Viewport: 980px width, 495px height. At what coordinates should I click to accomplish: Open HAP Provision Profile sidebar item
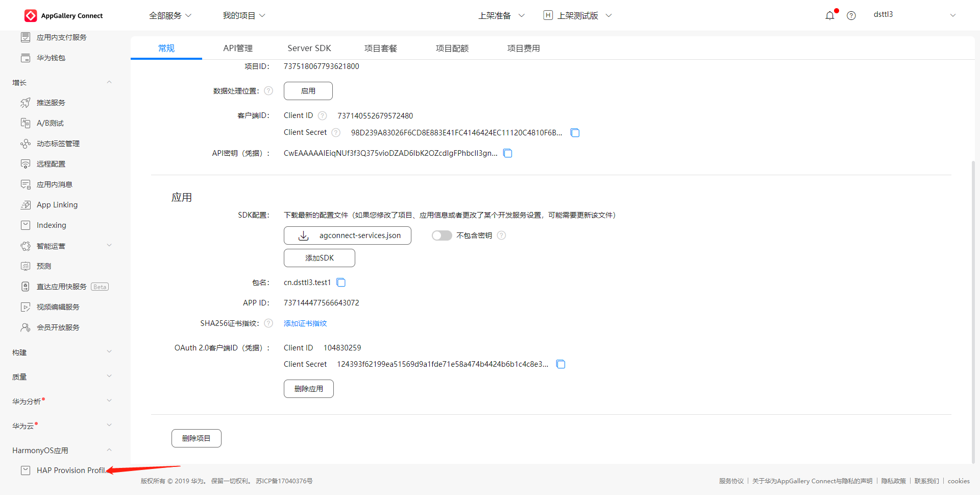click(64, 470)
